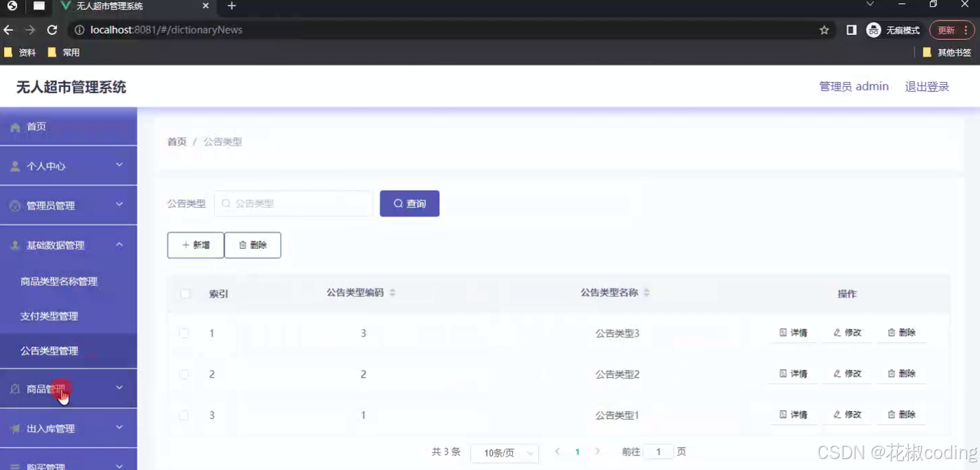Open 个人中心 via its user icon
The image size is (980, 470).
(x=14, y=166)
